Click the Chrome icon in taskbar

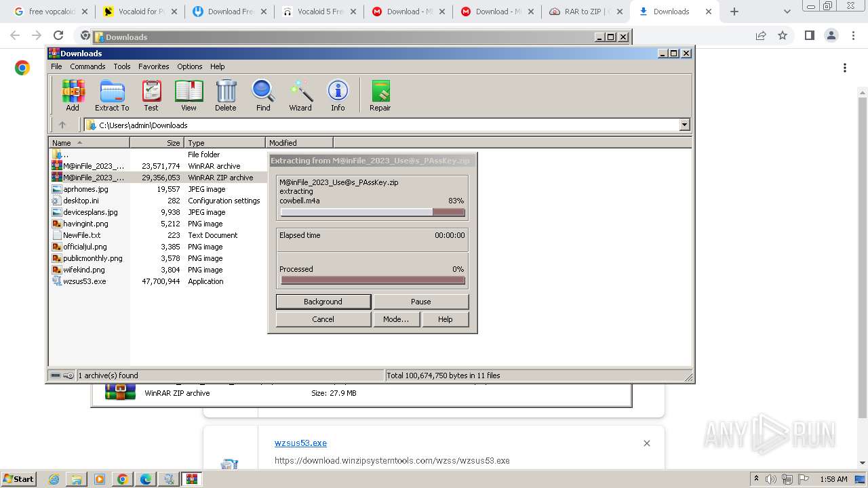point(122,479)
